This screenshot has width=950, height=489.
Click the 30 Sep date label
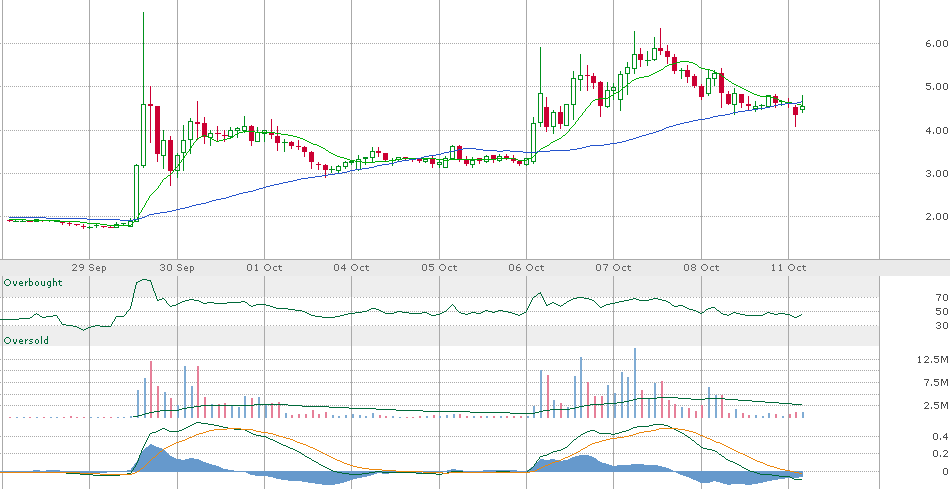[x=177, y=268]
